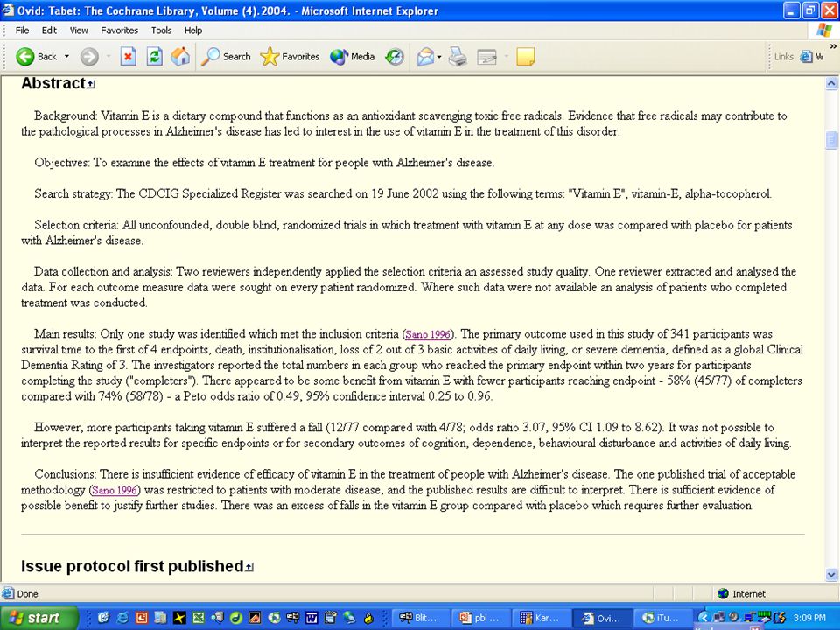840x630 pixels.
Task: Open the Help menu
Action: point(193,31)
